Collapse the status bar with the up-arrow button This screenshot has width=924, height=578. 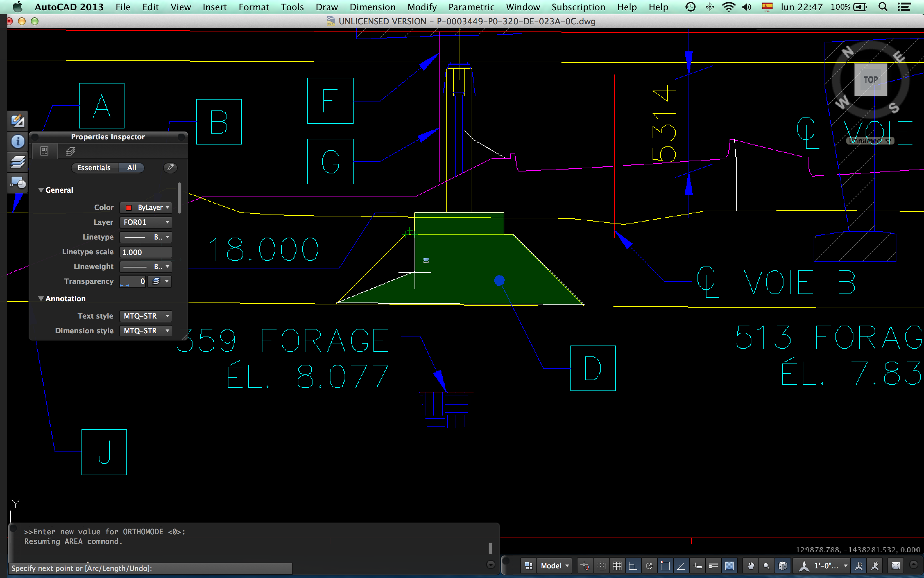913,565
